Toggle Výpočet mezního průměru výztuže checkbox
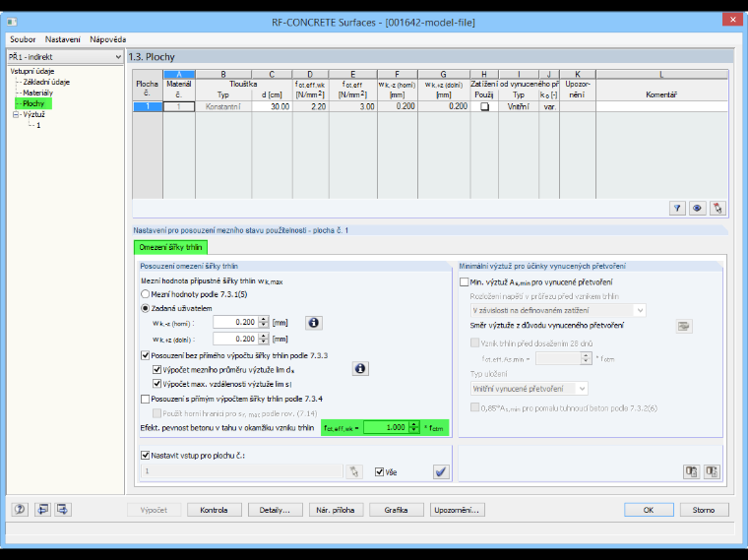Image resolution: width=748 pixels, height=560 pixels. coord(156,370)
